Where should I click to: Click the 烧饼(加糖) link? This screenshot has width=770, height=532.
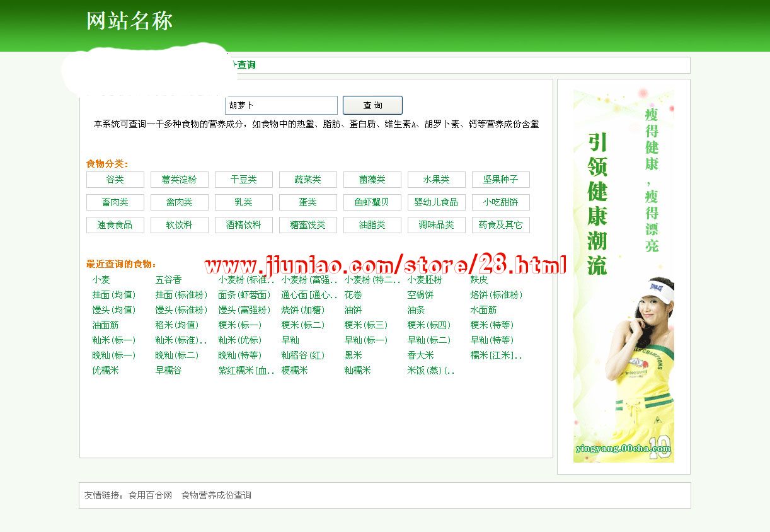(303, 310)
